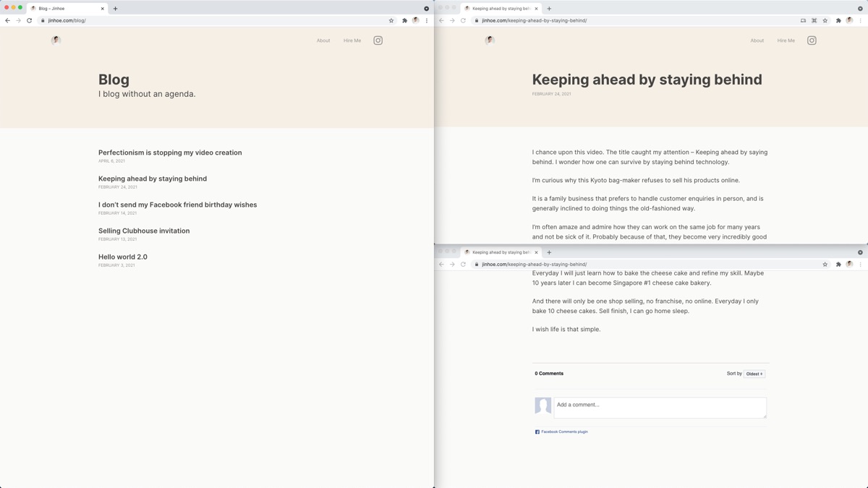This screenshot has width=868, height=488.
Task: Reload the jinhoe.com/blog/ page
Action: tap(30, 20)
